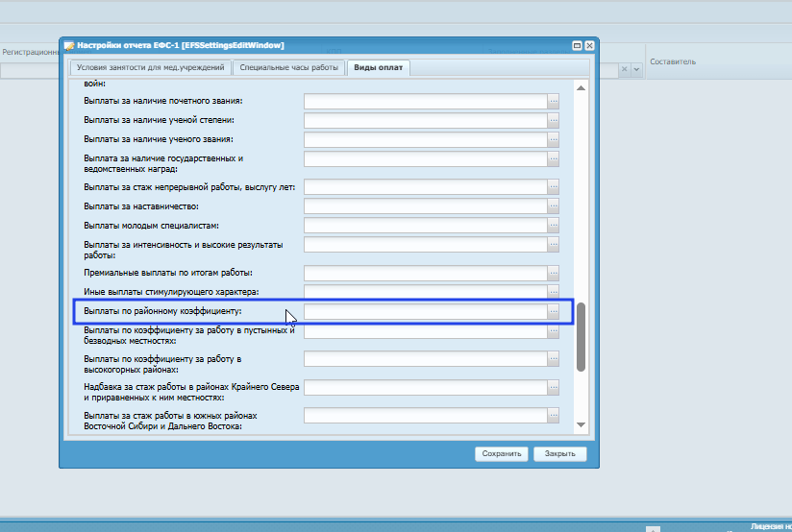Click the vertical scrollbar thumb

pyautogui.click(x=581, y=337)
